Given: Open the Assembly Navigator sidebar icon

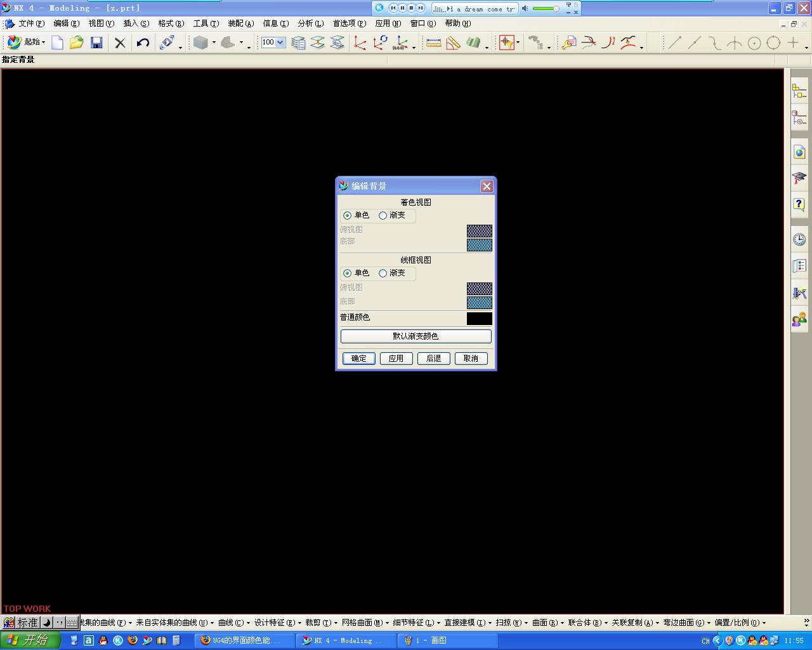Looking at the screenshot, I should pos(799,91).
